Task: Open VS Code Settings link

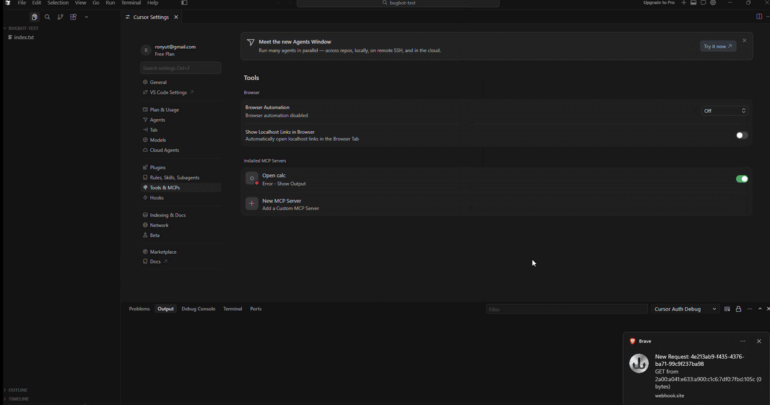Action: [x=168, y=92]
